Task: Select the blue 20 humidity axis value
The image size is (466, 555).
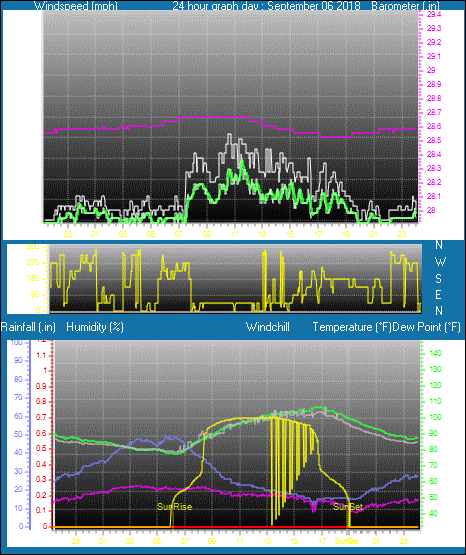Action: [18, 490]
